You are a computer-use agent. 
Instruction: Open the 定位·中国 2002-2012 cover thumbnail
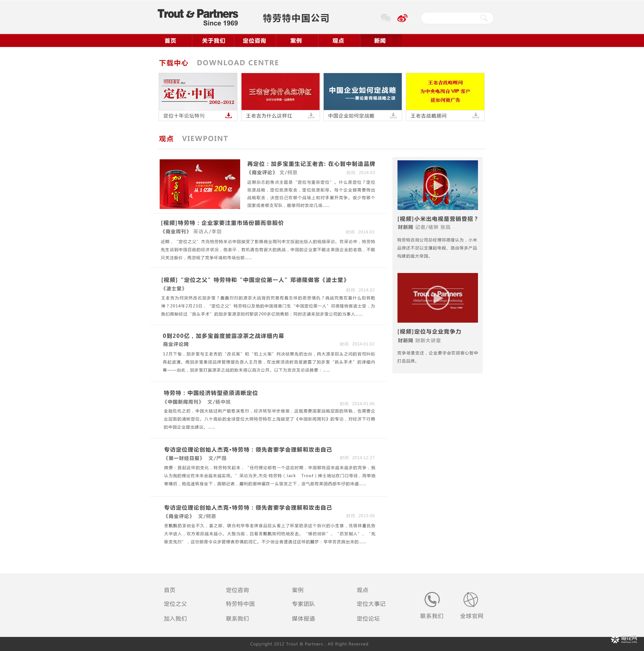198,91
